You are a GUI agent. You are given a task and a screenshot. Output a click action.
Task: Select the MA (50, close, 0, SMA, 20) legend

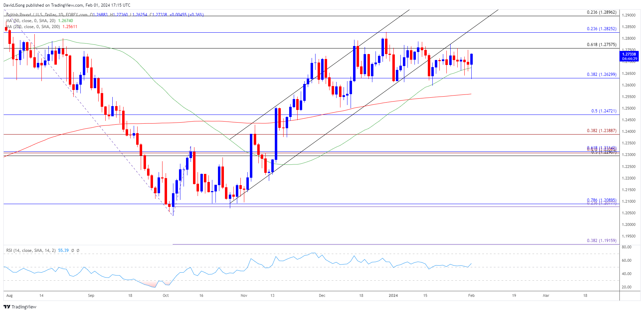click(x=31, y=21)
